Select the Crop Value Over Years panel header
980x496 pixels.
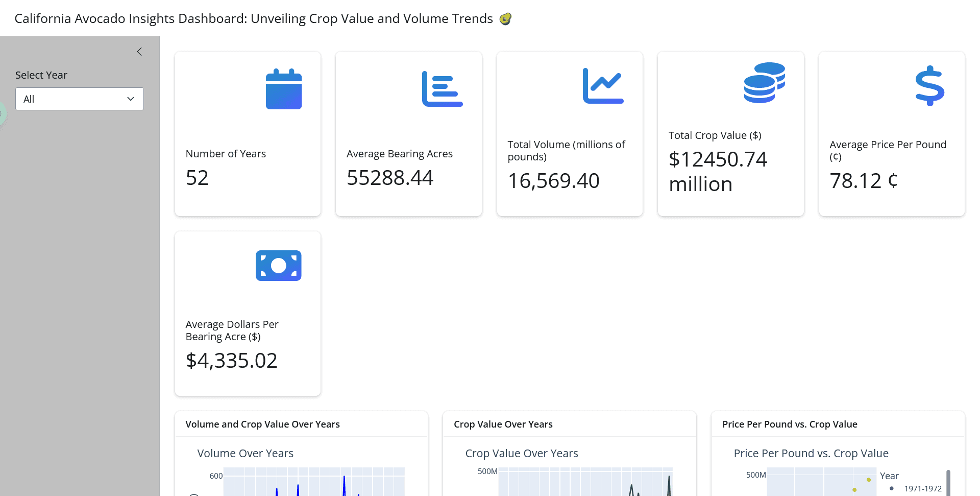503,424
